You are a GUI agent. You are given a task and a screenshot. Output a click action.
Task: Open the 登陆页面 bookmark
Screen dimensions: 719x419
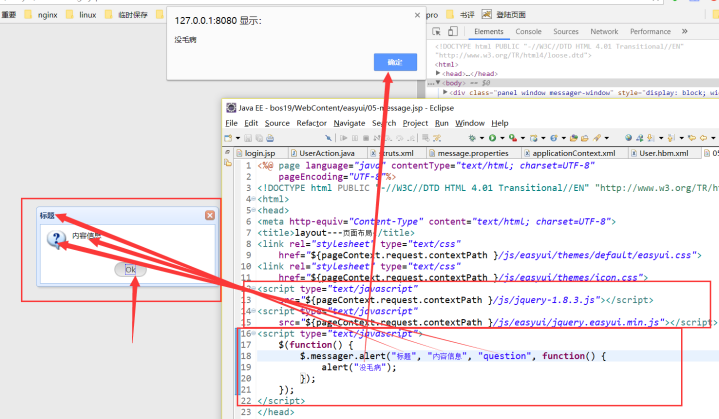pos(503,15)
